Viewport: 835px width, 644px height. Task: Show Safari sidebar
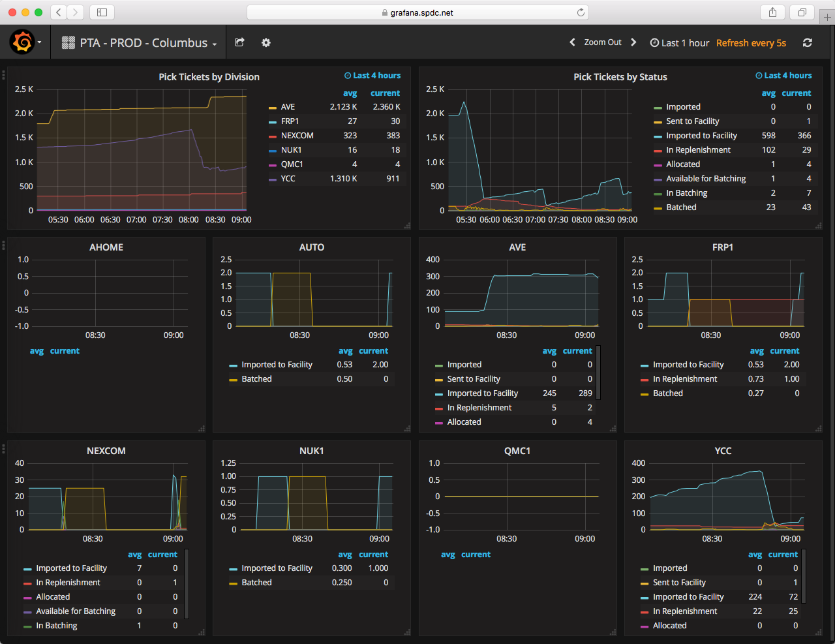102,12
